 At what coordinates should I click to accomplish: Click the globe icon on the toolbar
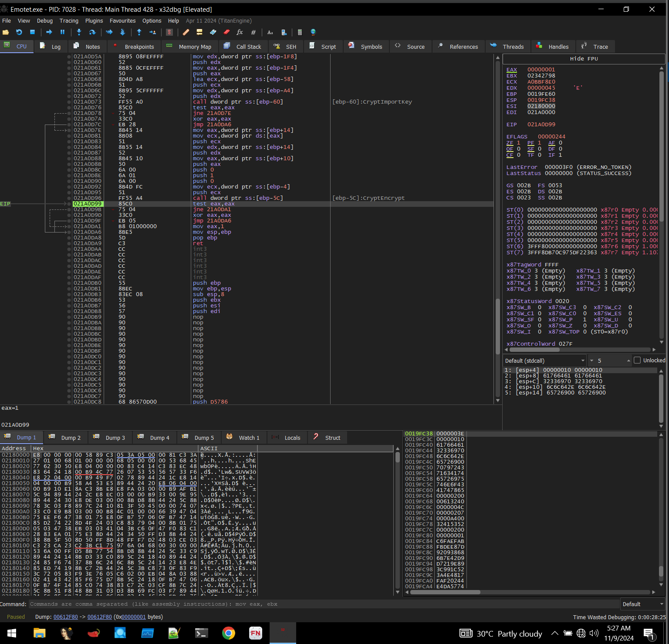[x=313, y=32]
